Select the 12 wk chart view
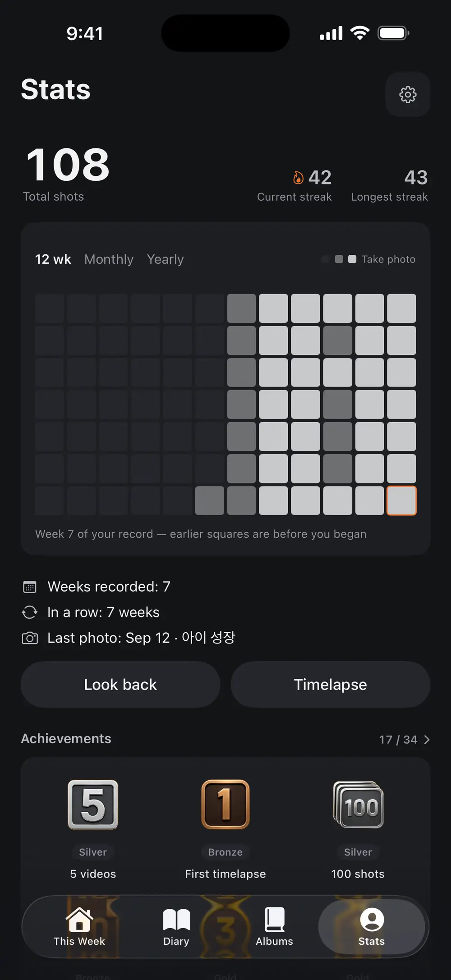Screen dimensions: 451x980 click(53, 259)
